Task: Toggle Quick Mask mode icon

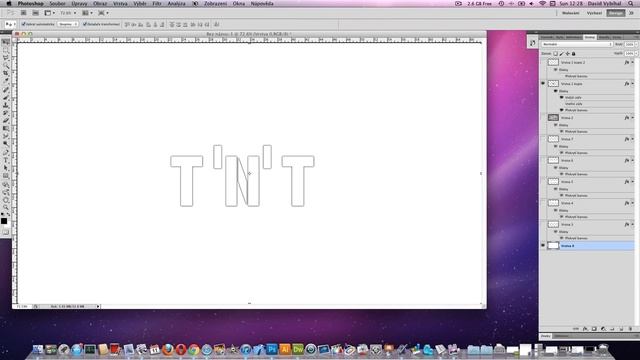Action: (x=5, y=232)
